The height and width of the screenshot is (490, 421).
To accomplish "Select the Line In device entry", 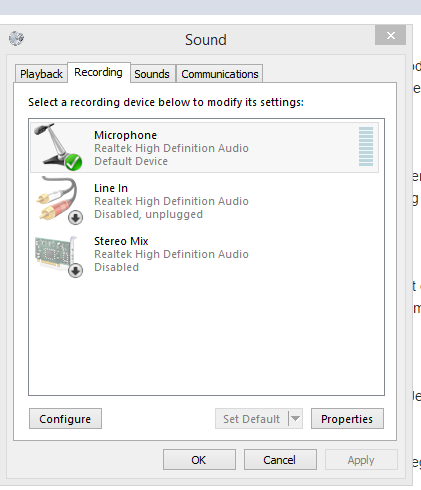I will coord(205,201).
